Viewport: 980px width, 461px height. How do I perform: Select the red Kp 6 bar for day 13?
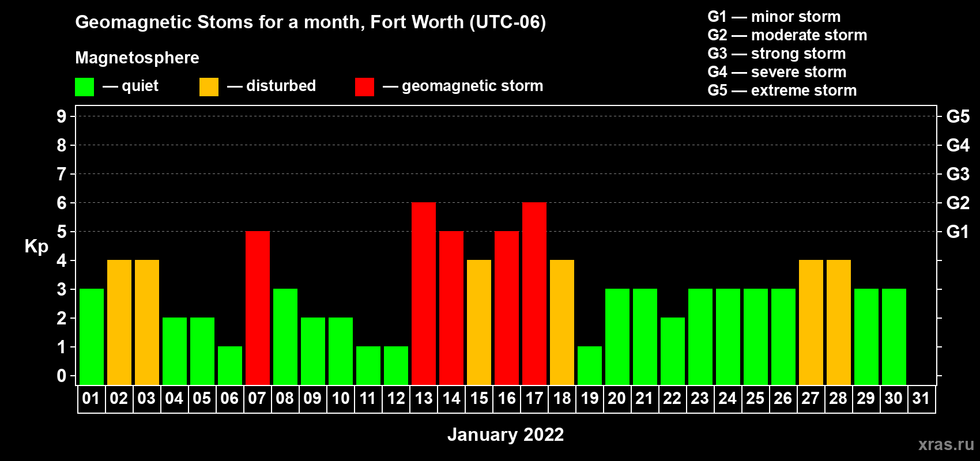[x=424, y=293]
